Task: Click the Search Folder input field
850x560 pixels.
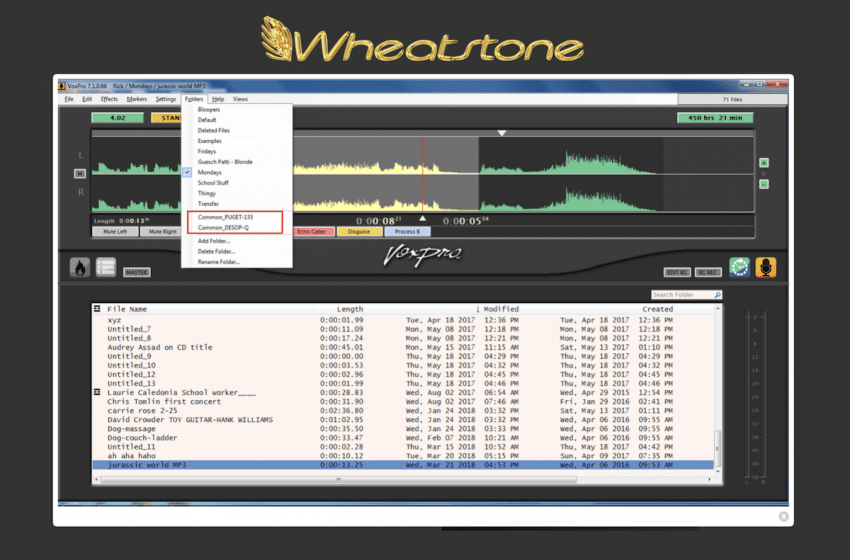Action: point(684,295)
